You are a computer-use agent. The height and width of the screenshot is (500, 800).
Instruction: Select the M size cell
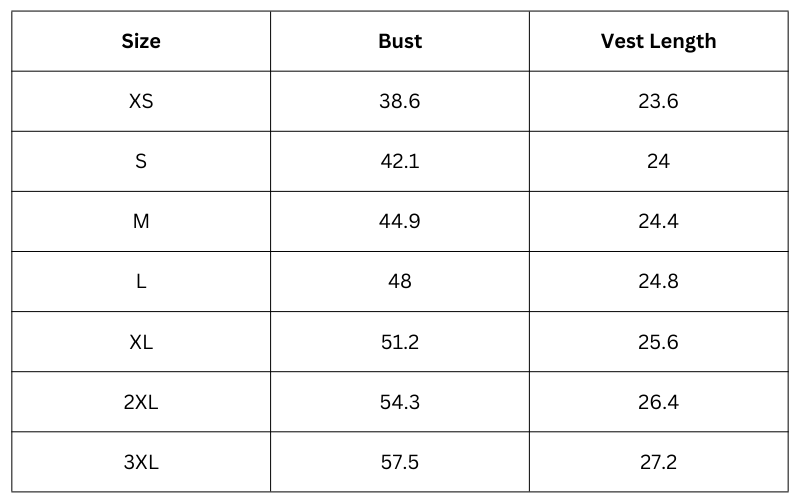[x=141, y=221]
